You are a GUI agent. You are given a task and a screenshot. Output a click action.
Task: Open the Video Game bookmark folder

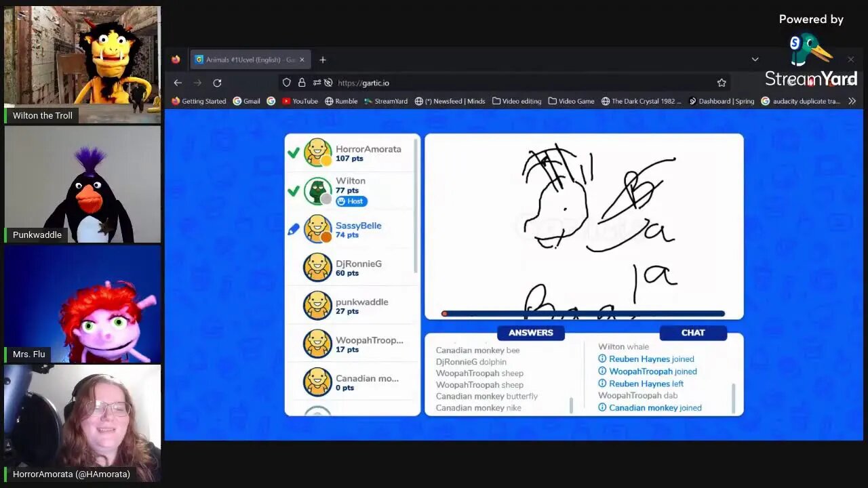coord(572,101)
